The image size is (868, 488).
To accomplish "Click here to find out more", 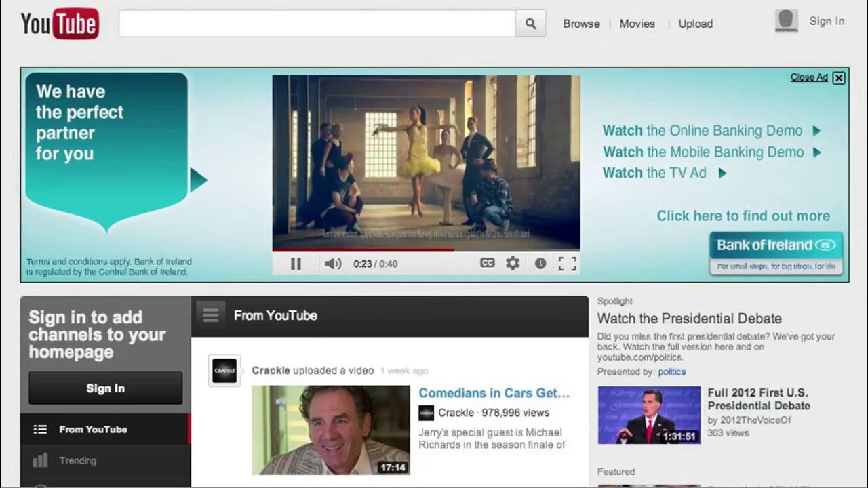I will tap(743, 216).
